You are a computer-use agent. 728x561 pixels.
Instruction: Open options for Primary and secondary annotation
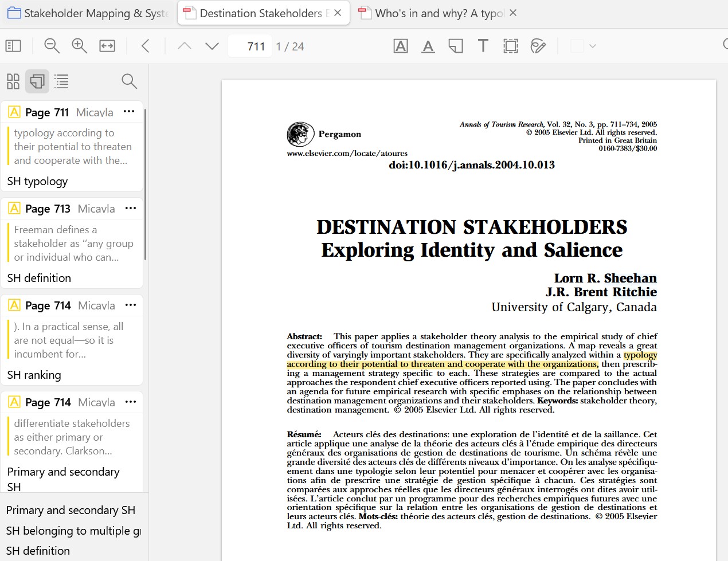(x=130, y=402)
